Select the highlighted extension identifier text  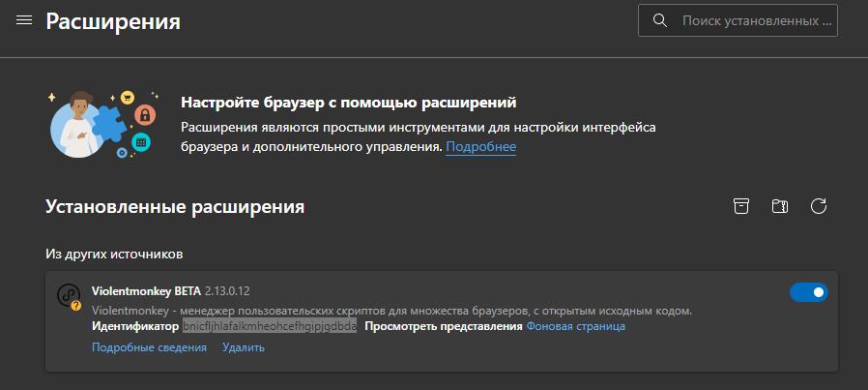(270, 326)
